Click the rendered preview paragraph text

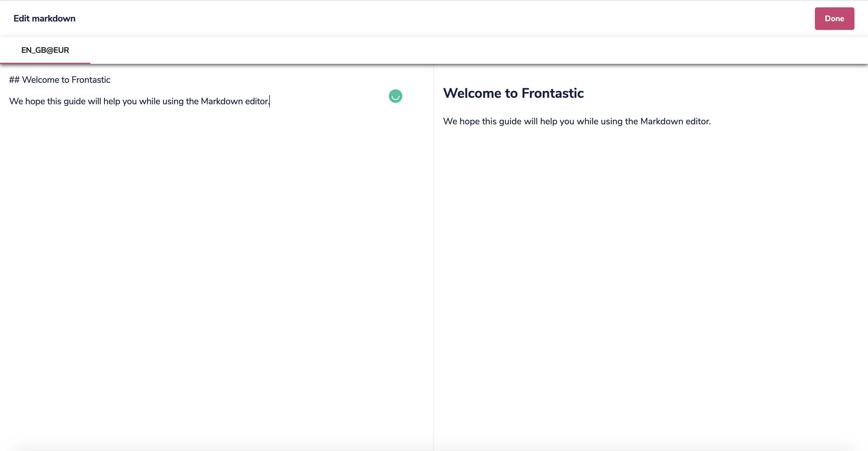click(x=576, y=121)
